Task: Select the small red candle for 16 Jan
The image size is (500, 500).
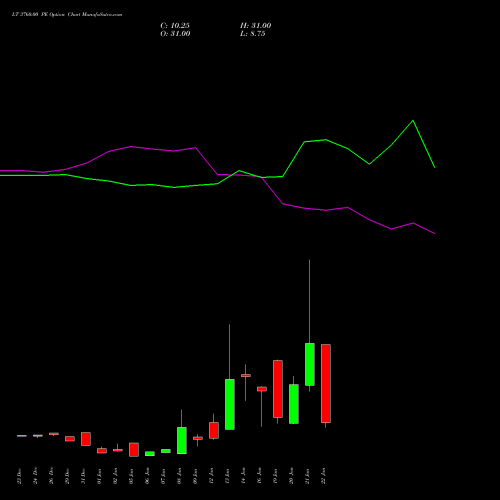Action: 262,389
